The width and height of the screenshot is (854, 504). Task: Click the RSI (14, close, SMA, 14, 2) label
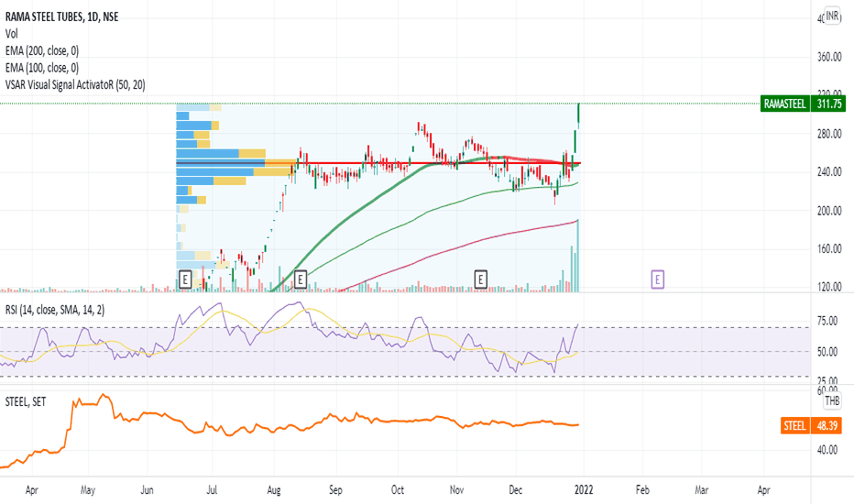55,310
